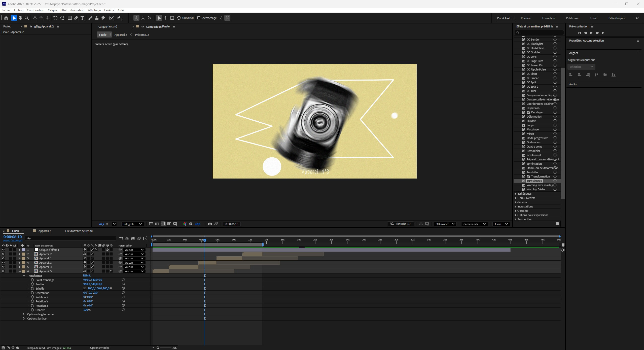Select the Hand tool

(x=20, y=18)
